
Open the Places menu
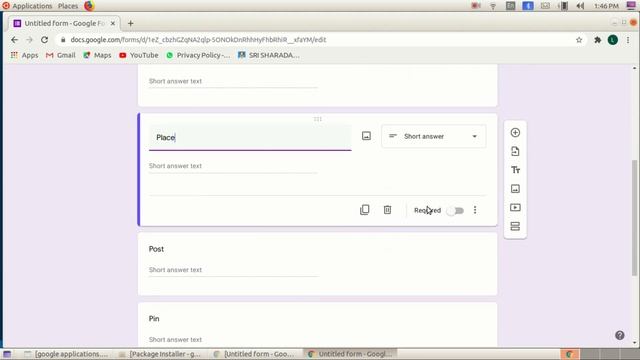click(x=68, y=6)
